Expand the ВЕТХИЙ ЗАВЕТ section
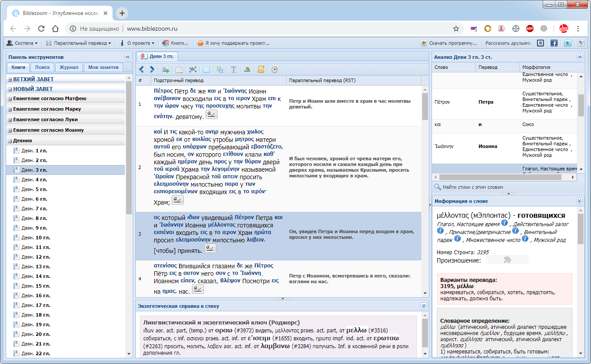Viewport: 591px width, 364px height. coord(10,79)
